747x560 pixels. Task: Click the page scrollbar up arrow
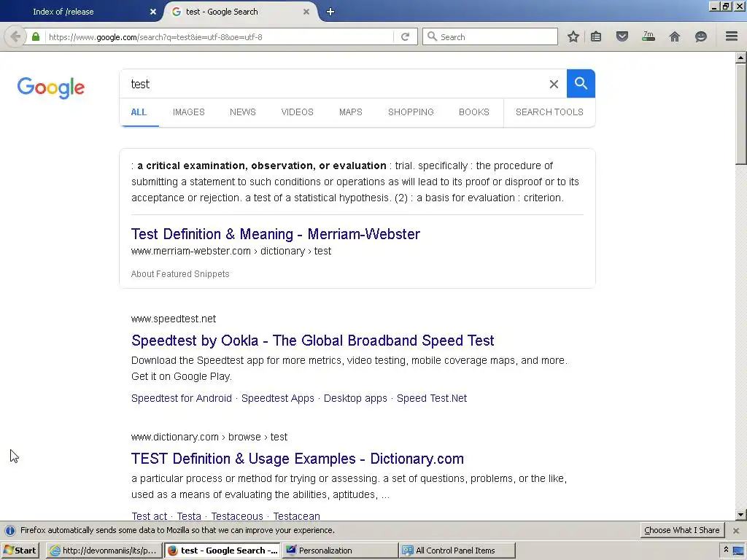(x=740, y=58)
